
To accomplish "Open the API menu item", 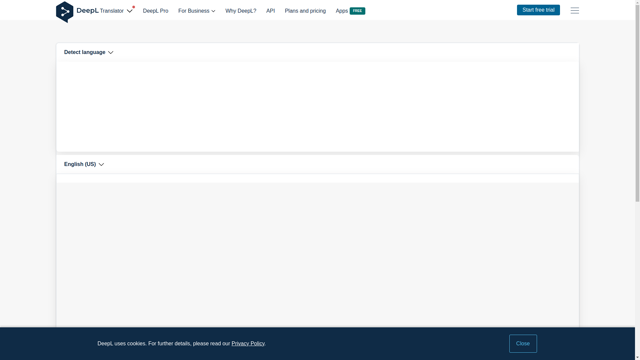I will [270, 11].
